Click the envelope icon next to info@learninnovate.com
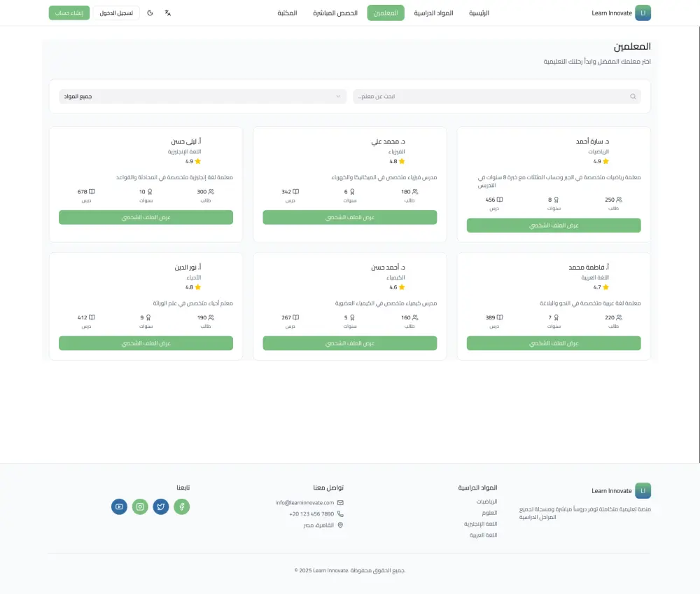Viewport: 700px width, 594px height. click(340, 502)
